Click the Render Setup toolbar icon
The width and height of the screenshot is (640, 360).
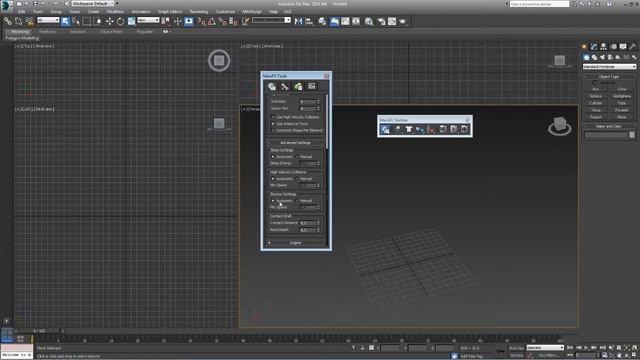pyautogui.click(x=381, y=21)
